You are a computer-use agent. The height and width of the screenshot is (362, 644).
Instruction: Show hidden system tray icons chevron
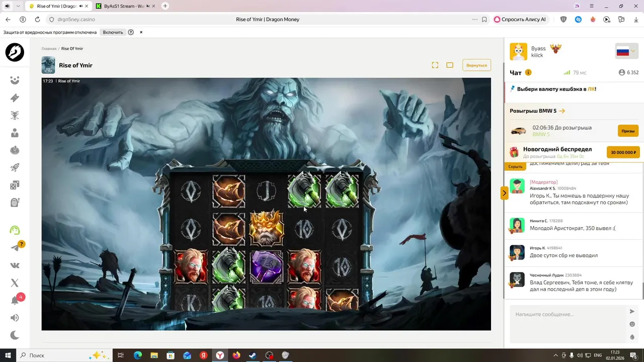tap(555, 355)
